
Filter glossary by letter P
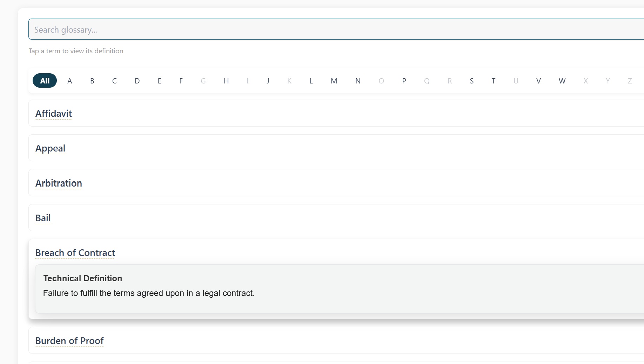(x=404, y=81)
